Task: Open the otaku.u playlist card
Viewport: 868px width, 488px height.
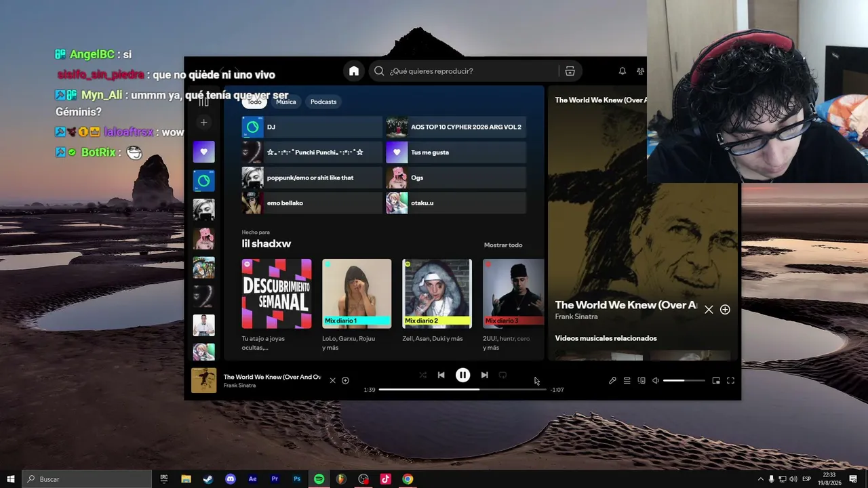Action: coord(456,203)
